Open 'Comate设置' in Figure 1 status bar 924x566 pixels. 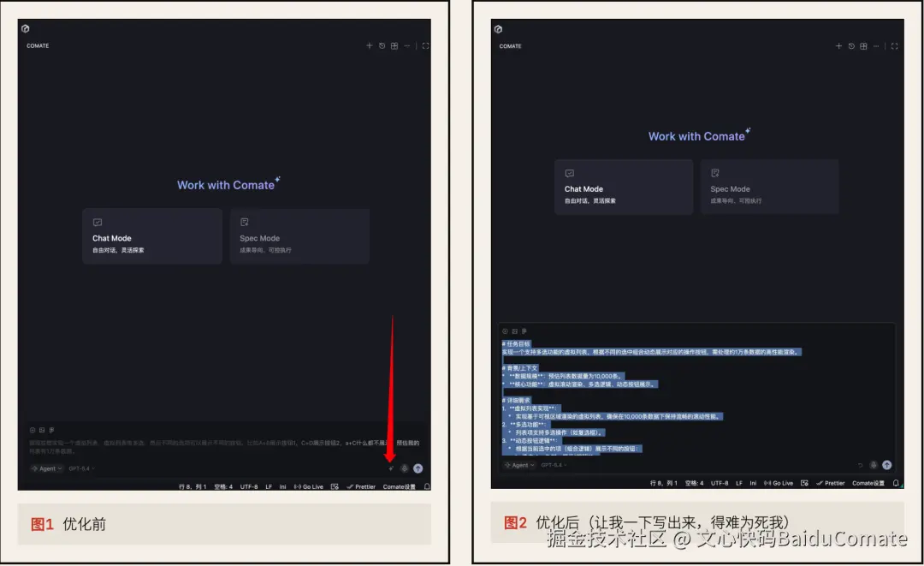[x=399, y=486]
